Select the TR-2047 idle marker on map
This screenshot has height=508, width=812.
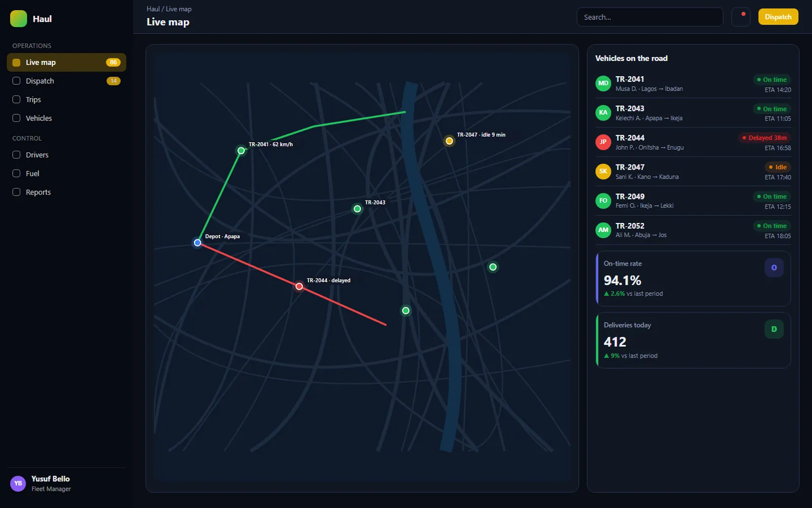(449, 141)
